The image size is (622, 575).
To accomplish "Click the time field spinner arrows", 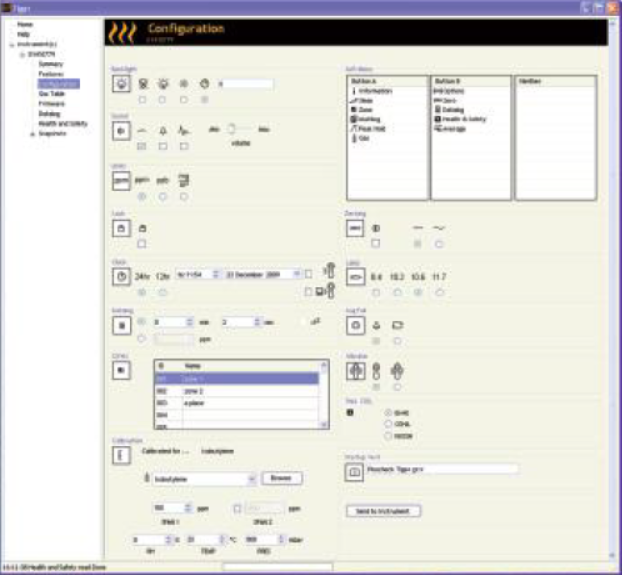I will point(215,274).
